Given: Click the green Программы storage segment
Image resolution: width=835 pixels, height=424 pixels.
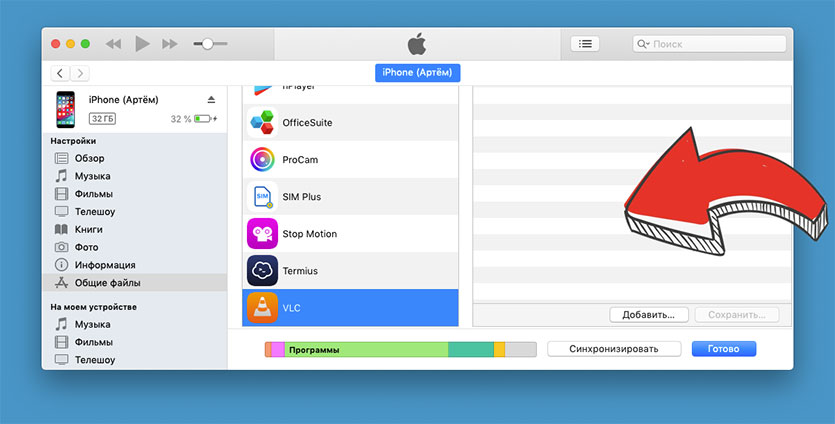Looking at the screenshot, I should pos(366,349).
